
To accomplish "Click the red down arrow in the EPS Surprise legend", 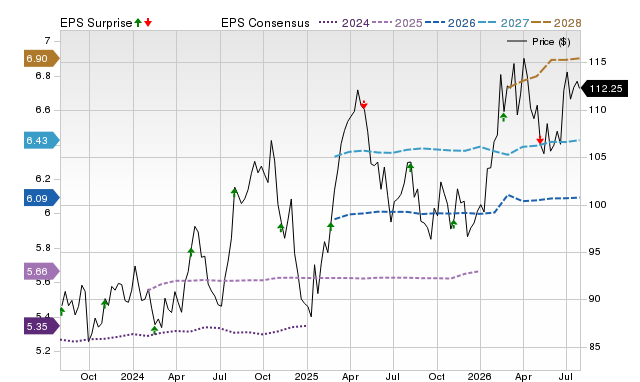I will 148,23.
